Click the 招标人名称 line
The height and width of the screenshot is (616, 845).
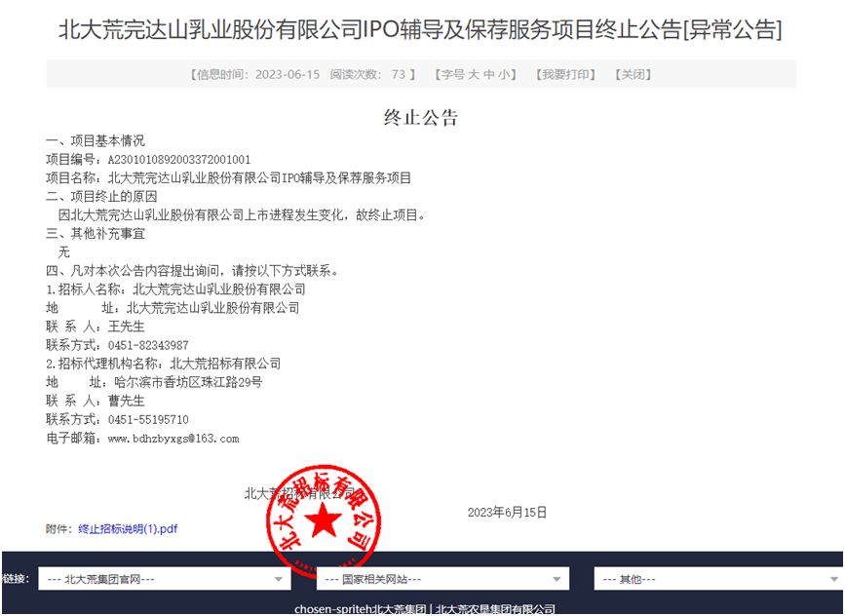(x=175, y=289)
